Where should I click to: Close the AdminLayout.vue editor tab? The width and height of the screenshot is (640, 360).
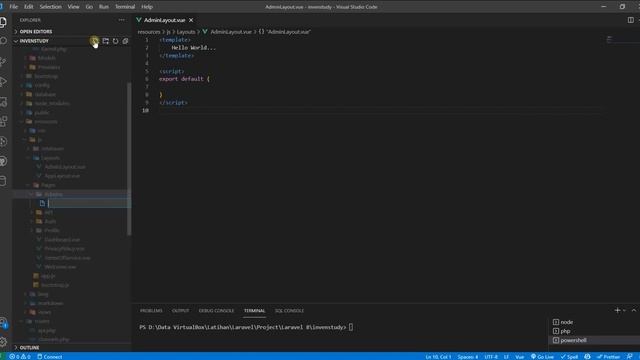point(191,20)
